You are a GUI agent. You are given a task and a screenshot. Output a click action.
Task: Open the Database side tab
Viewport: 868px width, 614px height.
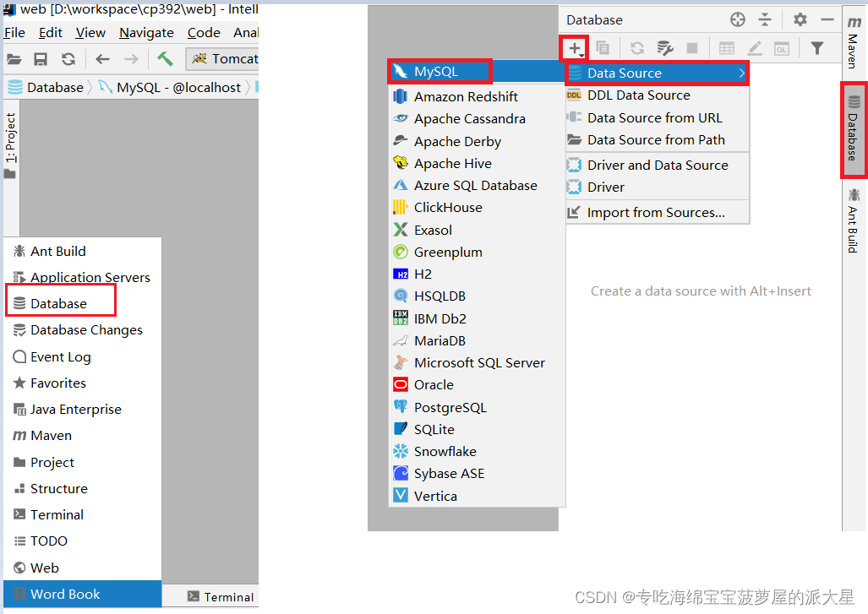click(854, 129)
